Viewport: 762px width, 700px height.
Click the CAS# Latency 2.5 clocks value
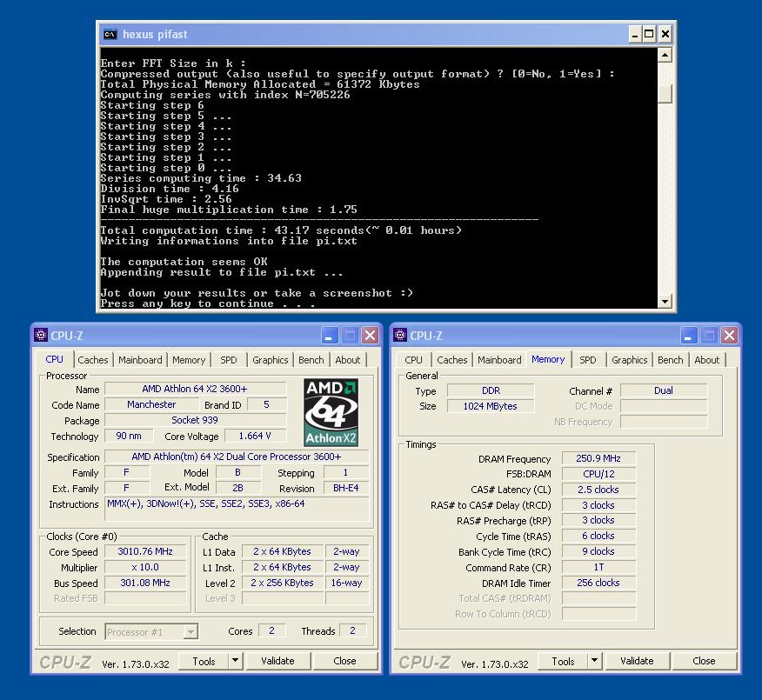[598, 490]
